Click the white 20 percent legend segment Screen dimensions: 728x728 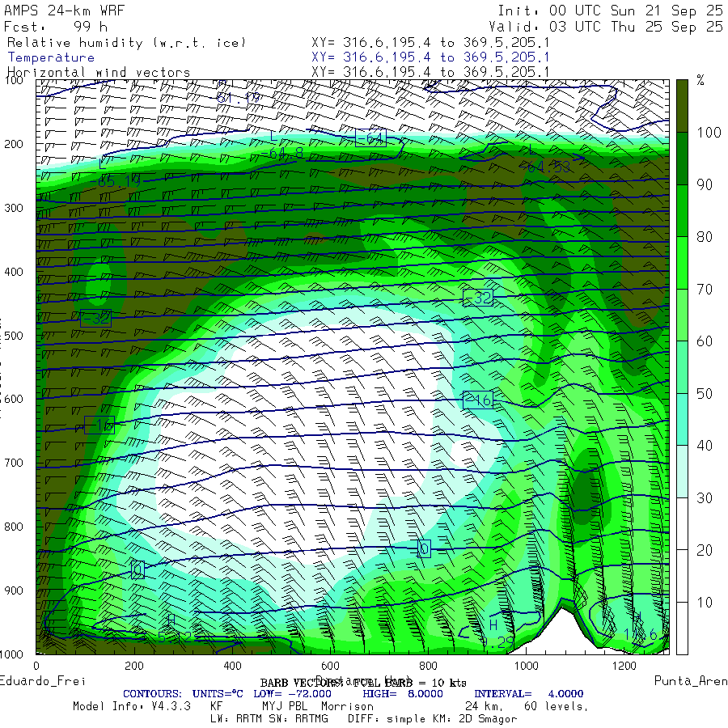[682, 523]
